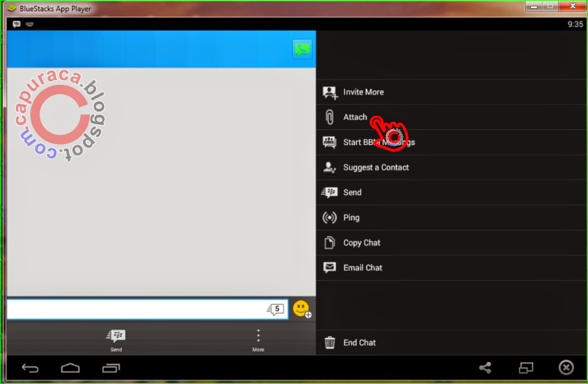Click the BlueStacks circular close icon
Viewport: 588px width, 384px height.
[566, 367]
